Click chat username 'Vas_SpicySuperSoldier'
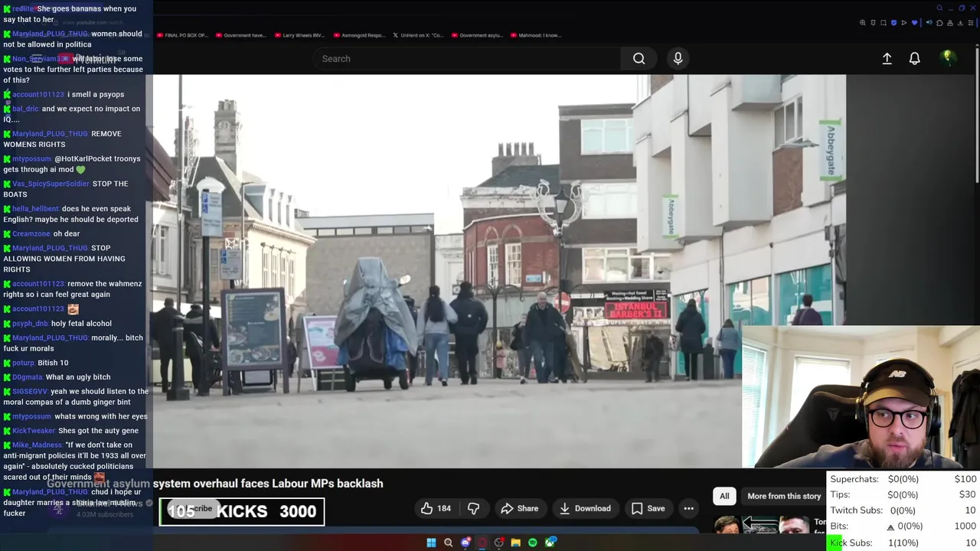The width and height of the screenshot is (980, 551). tap(51, 184)
